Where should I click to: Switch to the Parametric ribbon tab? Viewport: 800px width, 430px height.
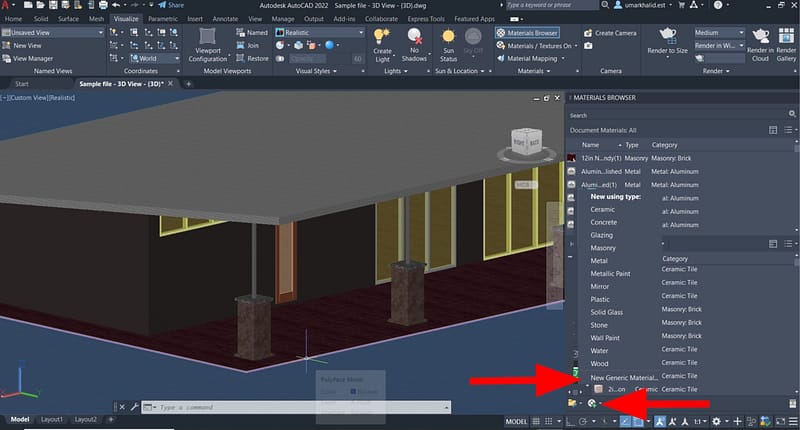pos(162,18)
